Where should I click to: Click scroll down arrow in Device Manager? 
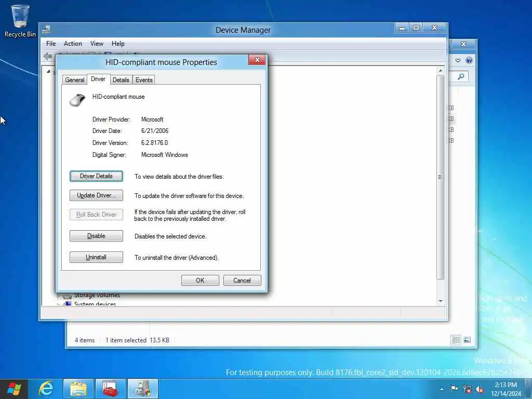coord(441,301)
